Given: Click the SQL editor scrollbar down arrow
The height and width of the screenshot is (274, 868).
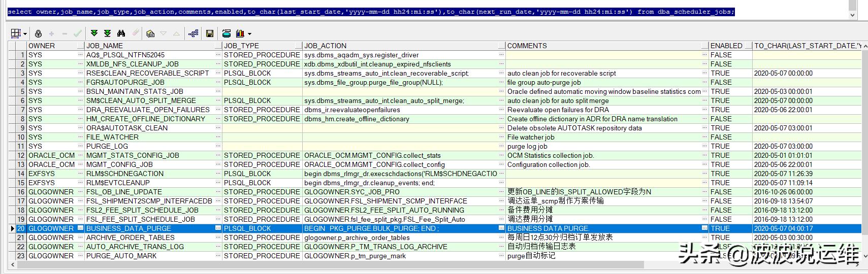Looking at the screenshot, I should coord(853,16).
